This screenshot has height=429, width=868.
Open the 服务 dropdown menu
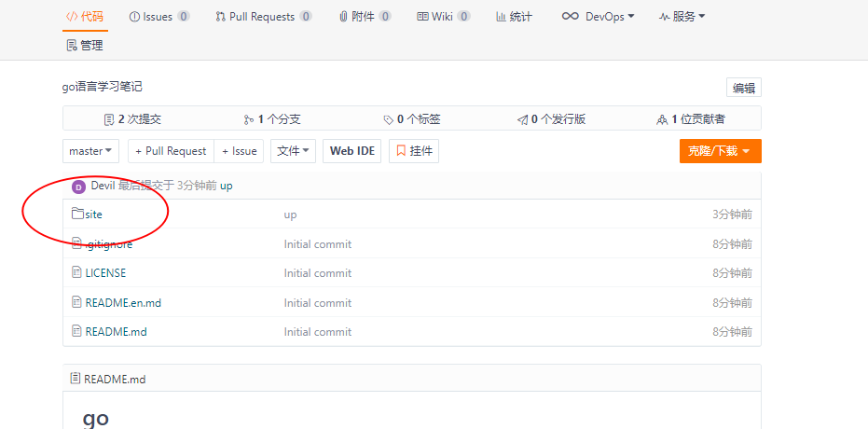[x=682, y=17]
